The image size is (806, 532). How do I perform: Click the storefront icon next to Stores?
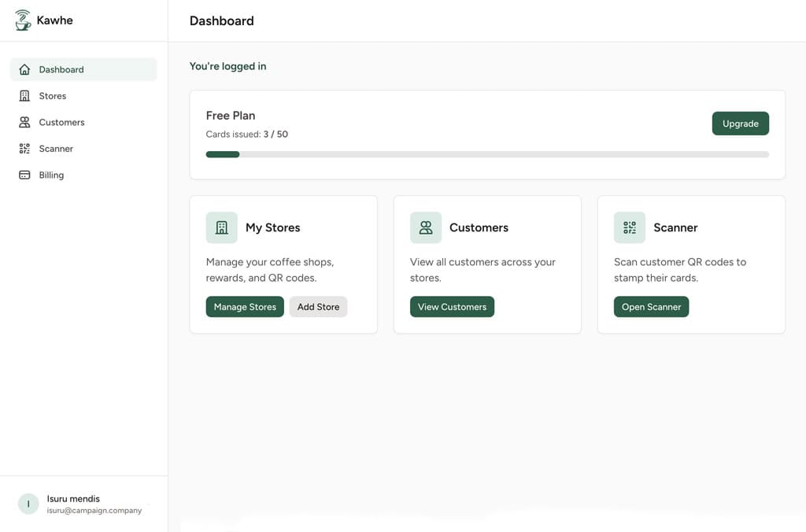coord(24,95)
